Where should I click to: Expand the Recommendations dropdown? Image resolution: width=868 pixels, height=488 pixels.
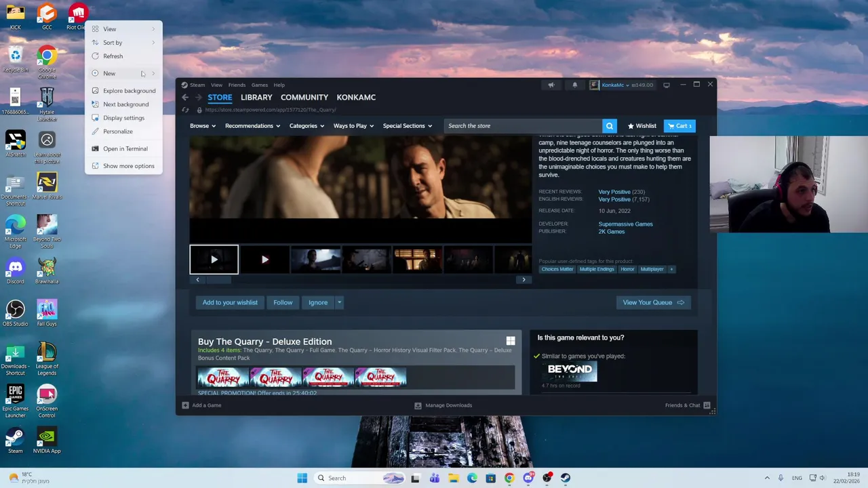tap(252, 126)
